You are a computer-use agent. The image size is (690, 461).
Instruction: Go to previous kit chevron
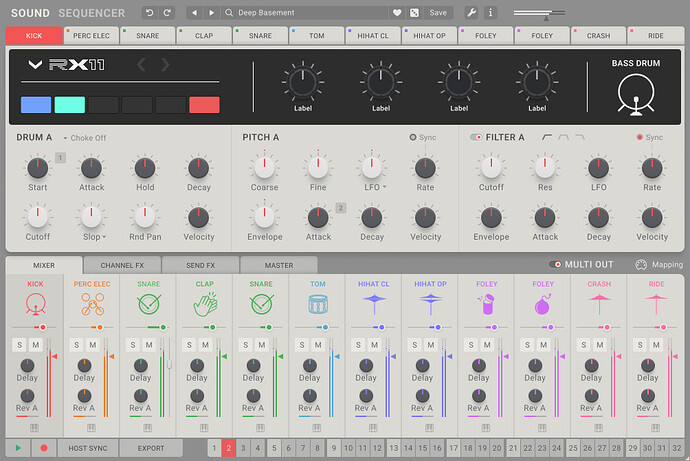(141, 65)
